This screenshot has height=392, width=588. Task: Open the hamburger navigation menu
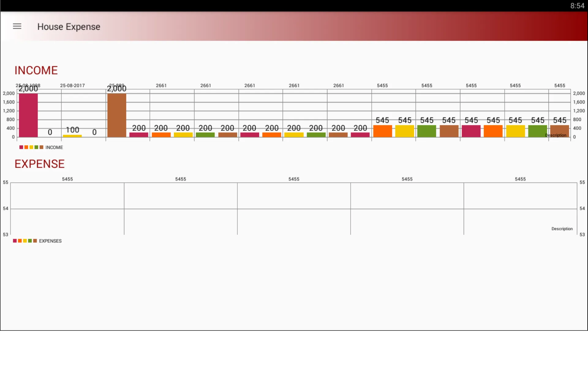click(x=17, y=26)
